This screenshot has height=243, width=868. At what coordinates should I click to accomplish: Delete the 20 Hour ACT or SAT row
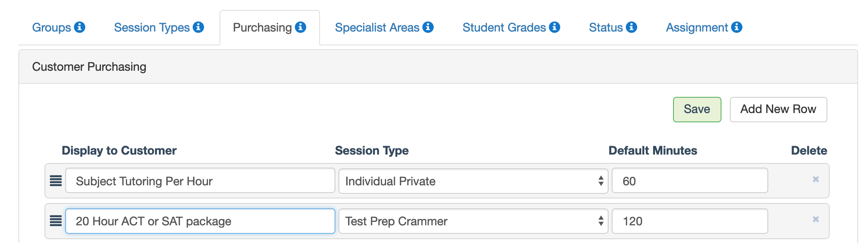816,220
